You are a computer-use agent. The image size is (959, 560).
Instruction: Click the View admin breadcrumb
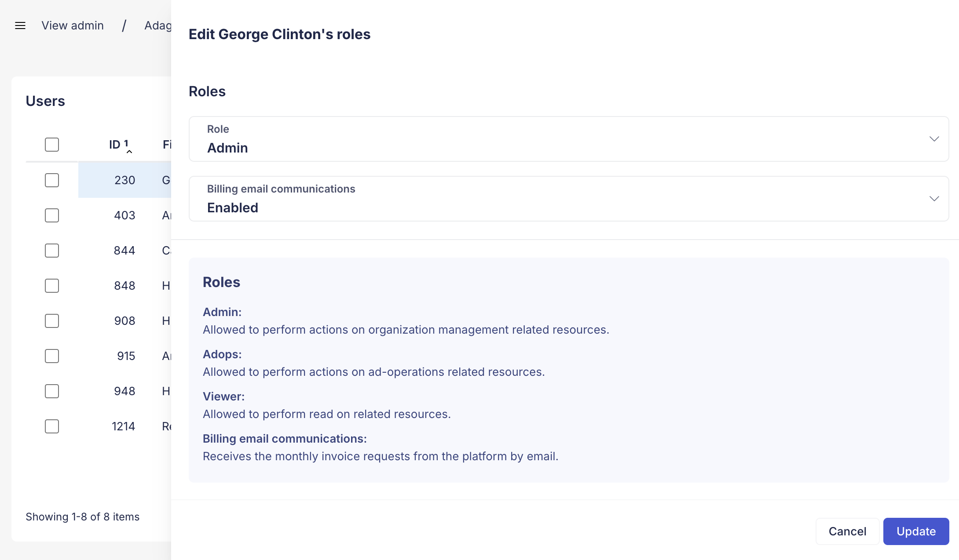pos(73,25)
